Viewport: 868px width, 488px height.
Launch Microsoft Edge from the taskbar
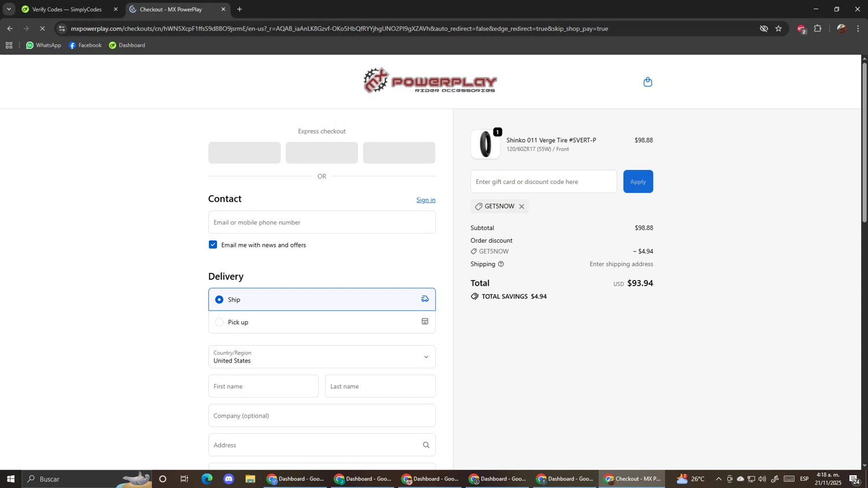coord(207,479)
